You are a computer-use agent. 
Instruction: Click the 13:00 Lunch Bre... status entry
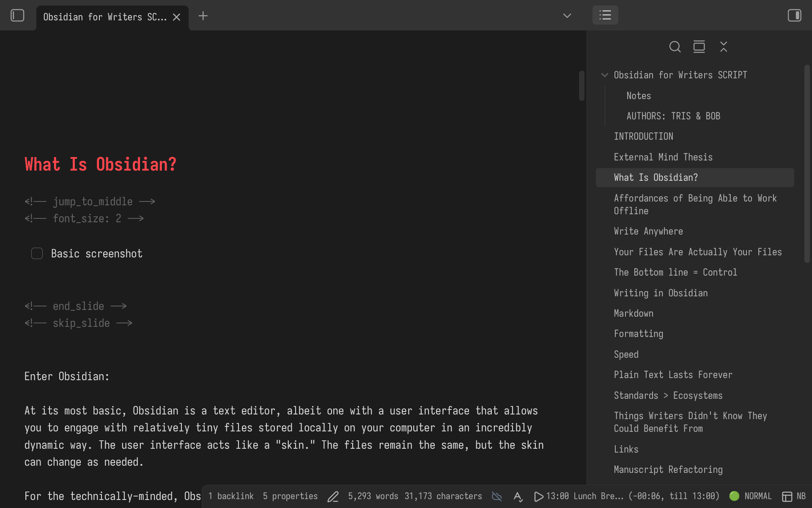[x=633, y=496]
